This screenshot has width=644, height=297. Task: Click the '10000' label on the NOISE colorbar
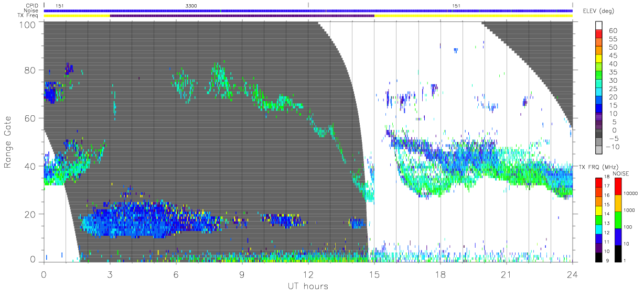[x=630, y=193]
